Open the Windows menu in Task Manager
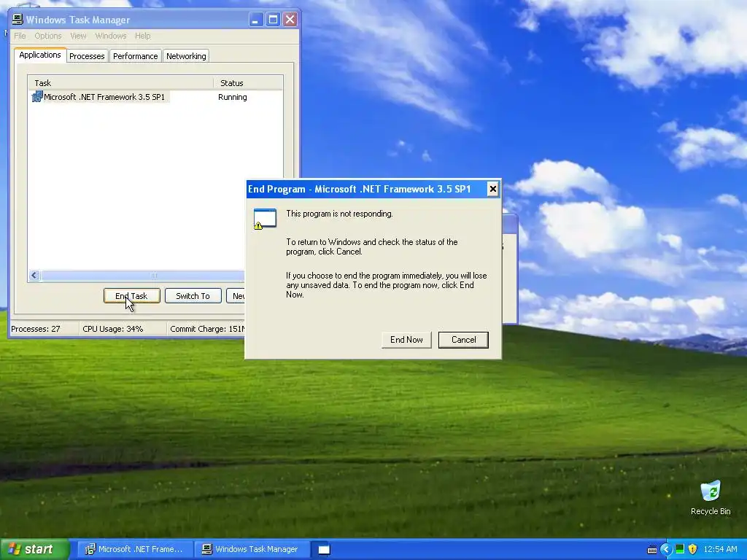This screenshot has width=747, height=560. point(111,36)
